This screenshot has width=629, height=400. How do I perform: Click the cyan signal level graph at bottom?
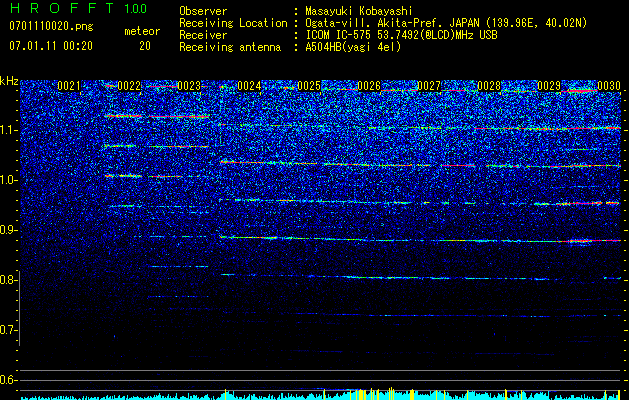[321, 395]
